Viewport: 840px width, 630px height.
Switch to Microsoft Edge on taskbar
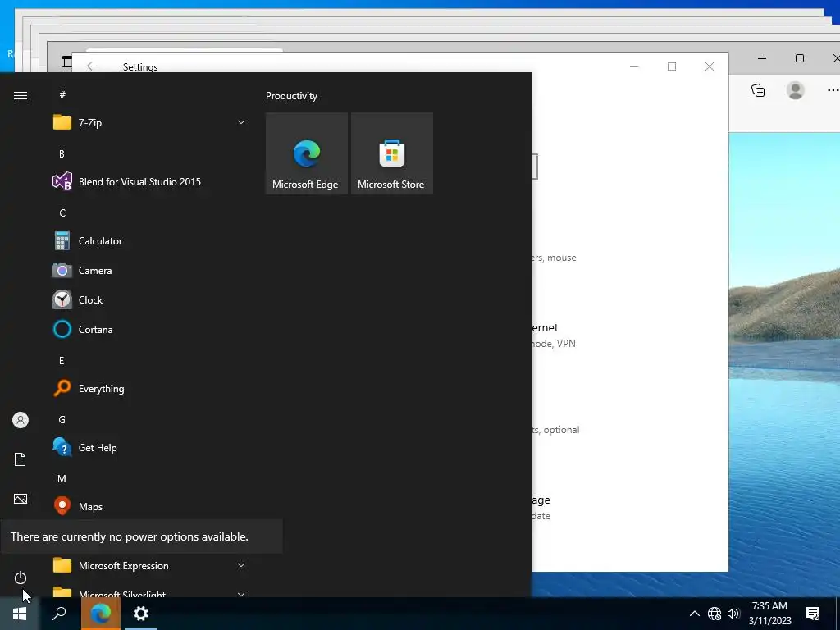(101, 614)
